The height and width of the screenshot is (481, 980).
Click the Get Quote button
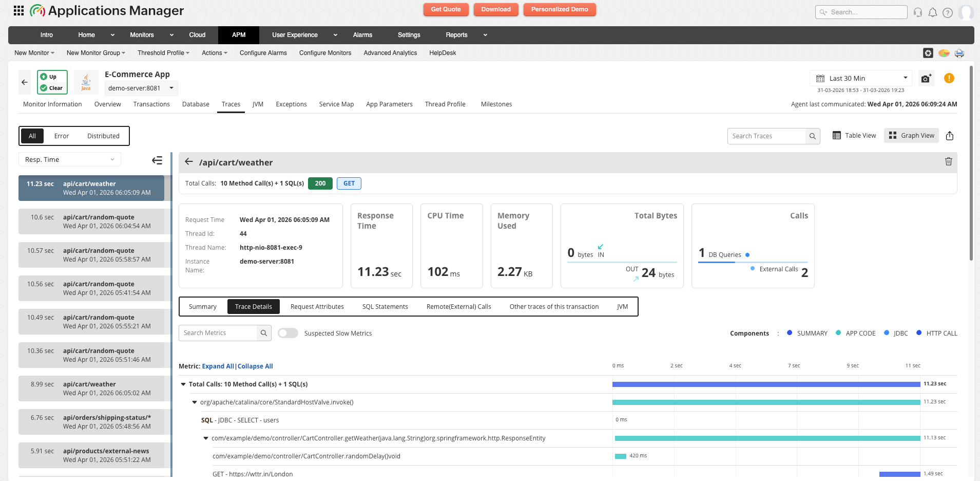(x=446, y=9)
